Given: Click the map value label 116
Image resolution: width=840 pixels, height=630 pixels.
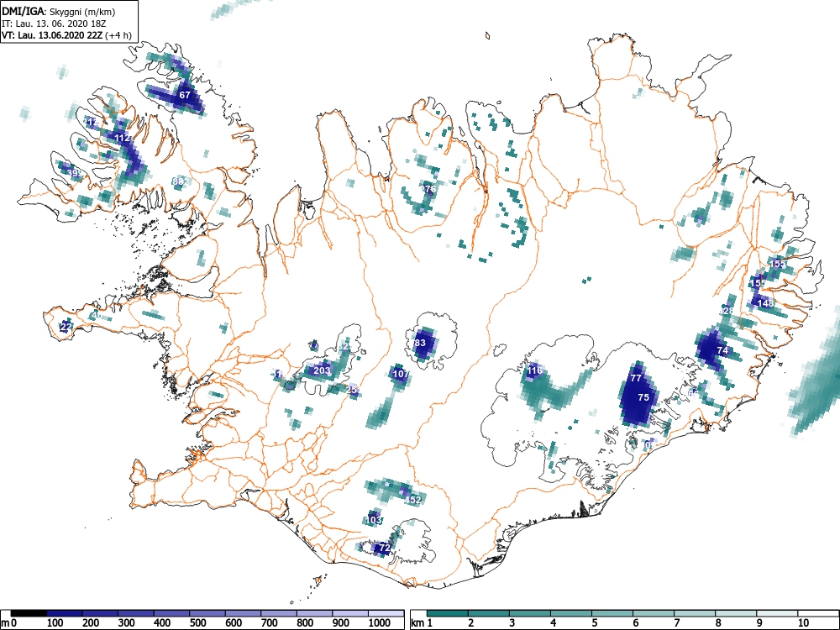Looking at the screenshot, I should pyautogui.click(x=534, y=370).
